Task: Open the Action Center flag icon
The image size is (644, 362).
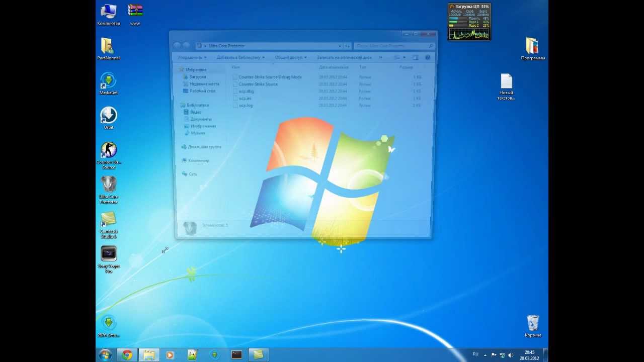Action: point(494,355)
